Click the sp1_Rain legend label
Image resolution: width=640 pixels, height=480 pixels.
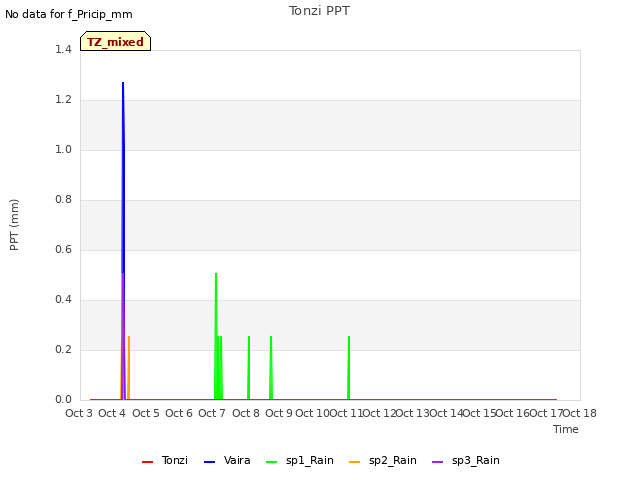(x=310, y=461)
